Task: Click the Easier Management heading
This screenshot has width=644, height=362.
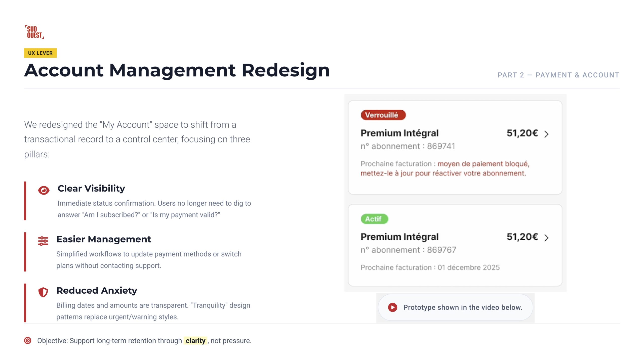Action: [104, 239]
